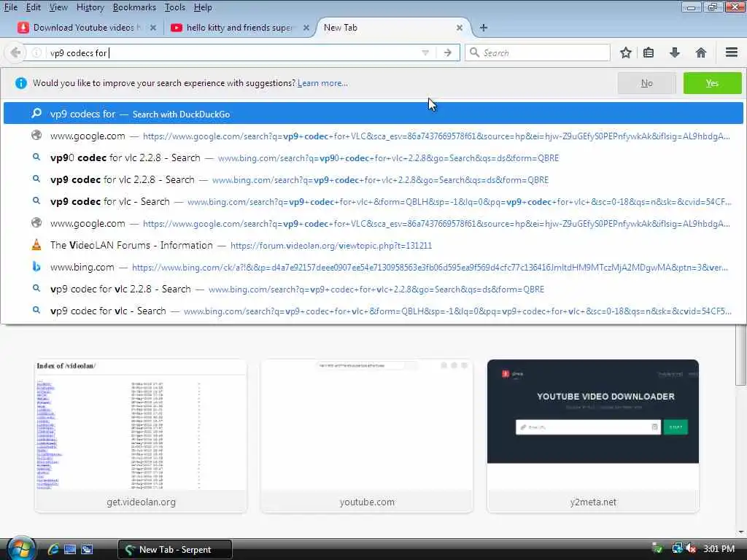Image resolution: width=747 pixels, height=560 pixels.
Task: Open the File menu
Action: 10,7
